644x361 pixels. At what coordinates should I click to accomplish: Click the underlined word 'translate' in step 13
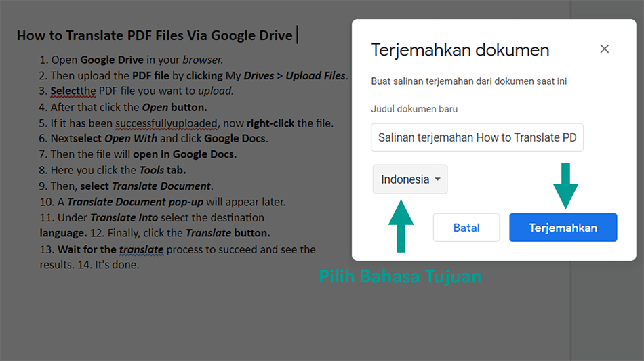click(141, 249)
